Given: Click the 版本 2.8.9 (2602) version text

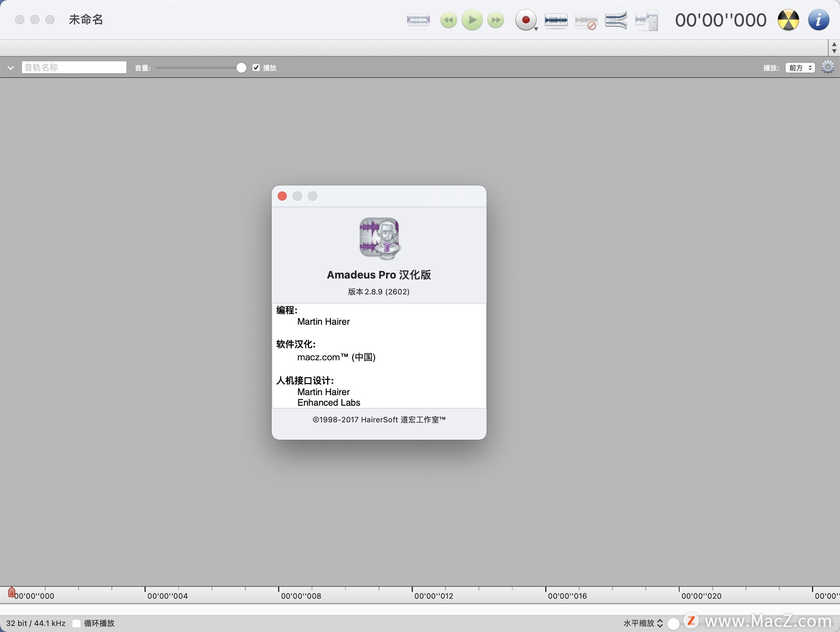Looking at the screenshot, I should tap(379, 292).
